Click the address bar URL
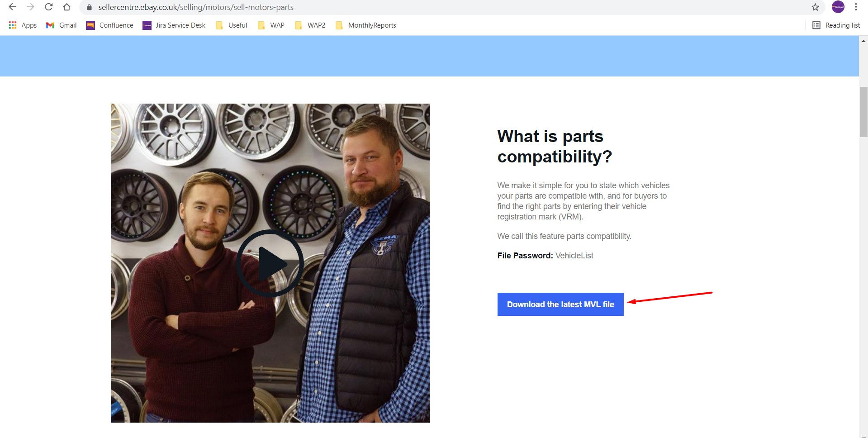868x438 pixels. click(x=196, y=7)
